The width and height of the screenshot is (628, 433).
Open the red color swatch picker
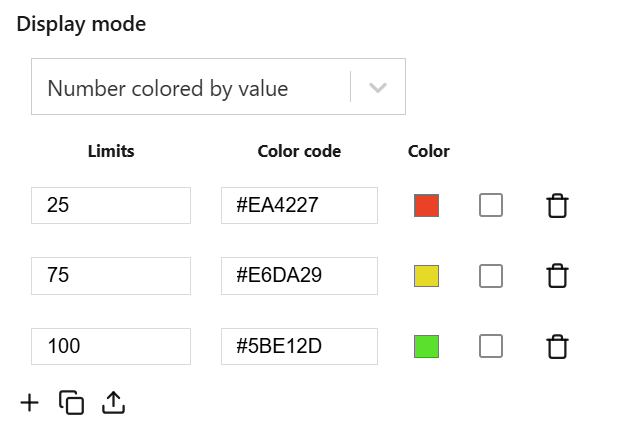(x=426, y=206)
